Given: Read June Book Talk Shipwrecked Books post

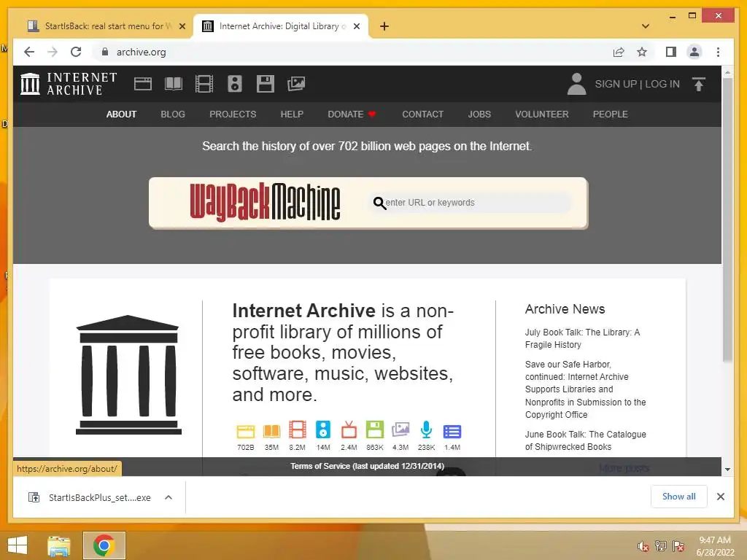Looking at the screenshot, I should [x=586, y=440].
